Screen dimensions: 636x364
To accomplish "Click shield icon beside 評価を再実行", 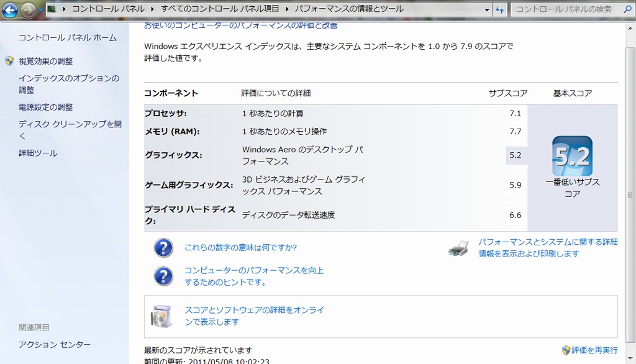I will point(566,350).
